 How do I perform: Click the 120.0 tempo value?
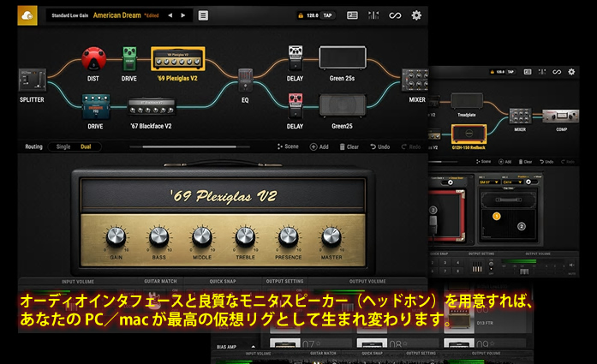pos(313,15)
